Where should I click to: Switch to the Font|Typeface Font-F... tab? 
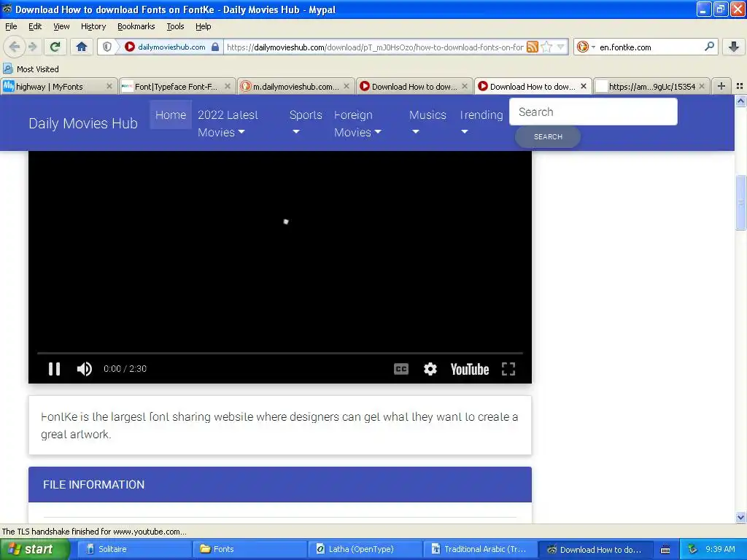(x=177, y=86)
